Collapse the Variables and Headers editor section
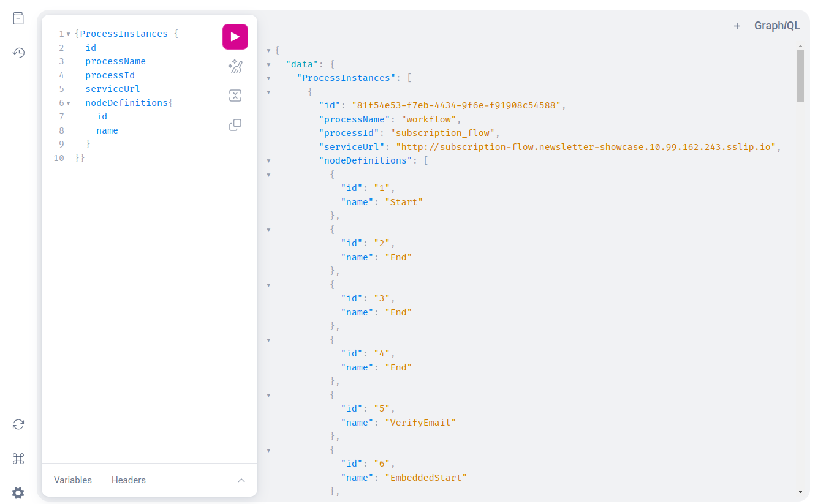818x504 pixels. tap(241, 480)
